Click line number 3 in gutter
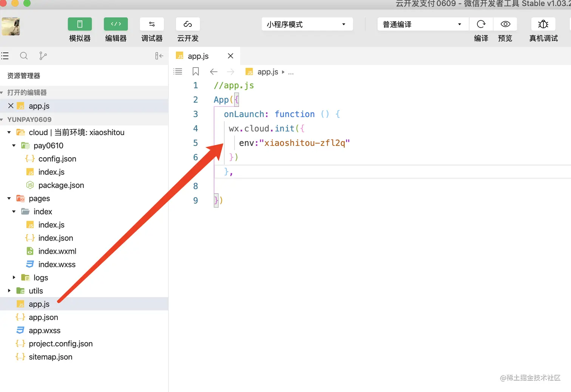This screenshot has height=392, width=571. click(196, 114)
